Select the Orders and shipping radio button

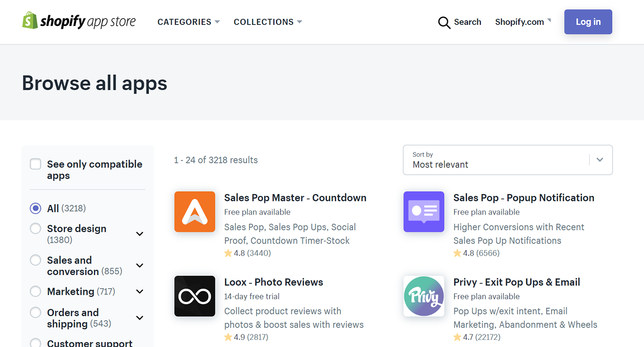click(35, 312)
